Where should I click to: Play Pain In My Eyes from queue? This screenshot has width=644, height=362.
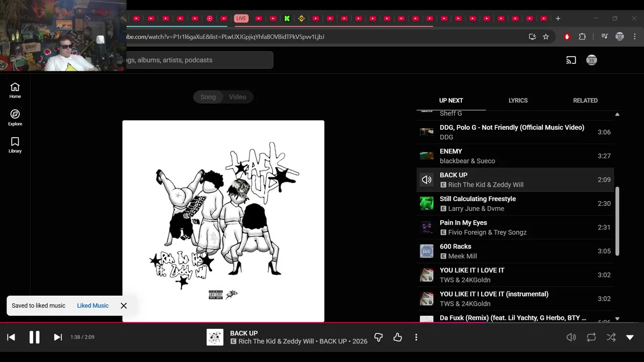515,227
